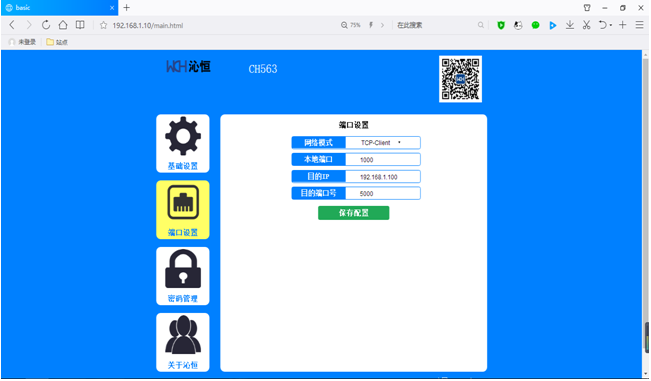Click the 网络模式 field label
Viewport: 651px width, 381px height.
coord(318,142)
